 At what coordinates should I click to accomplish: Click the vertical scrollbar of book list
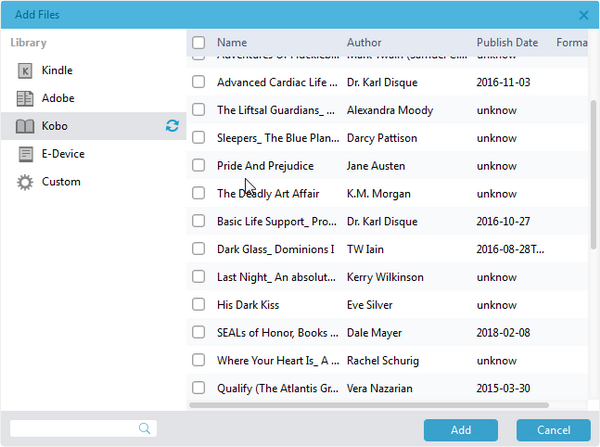point(594,170)
